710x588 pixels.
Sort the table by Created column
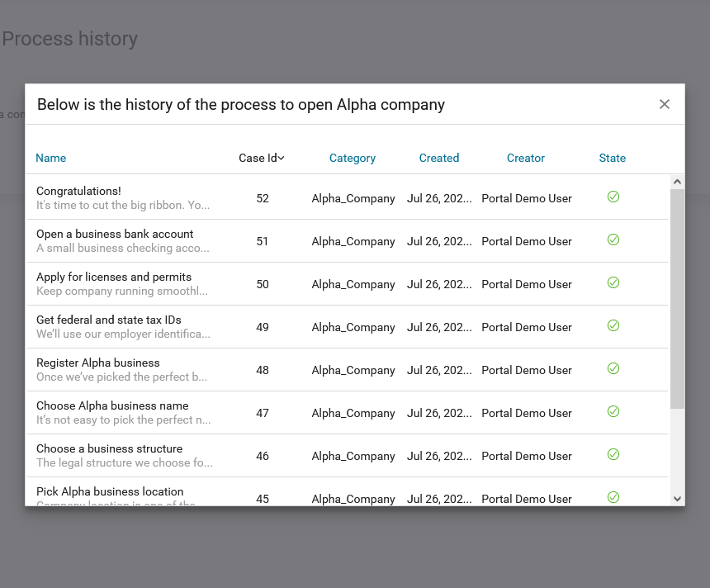coord(438,158)
